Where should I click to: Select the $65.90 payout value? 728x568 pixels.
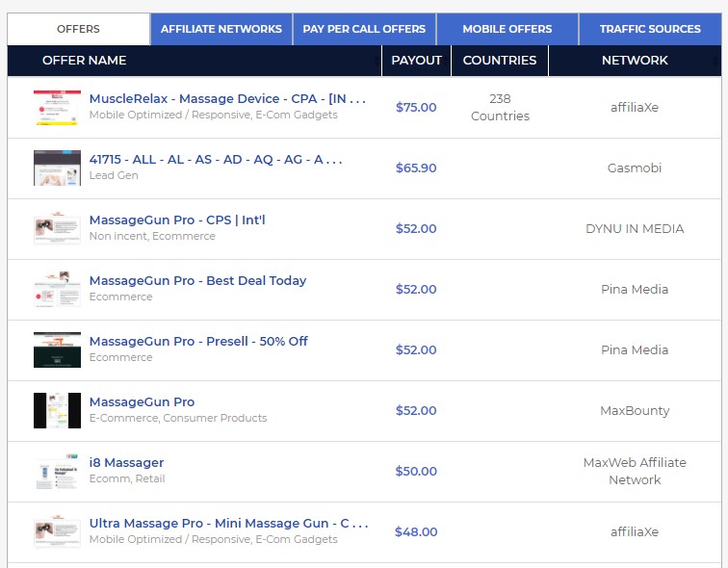click(416, 168)
